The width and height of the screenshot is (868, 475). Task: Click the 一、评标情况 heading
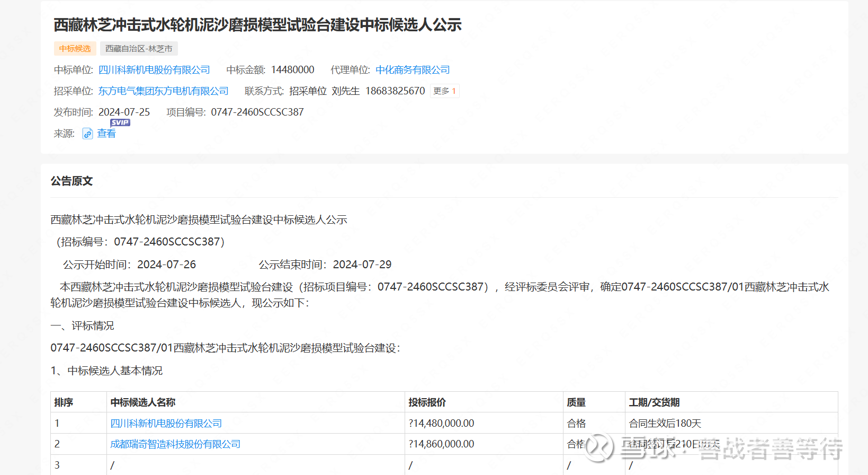pos(82,326)
